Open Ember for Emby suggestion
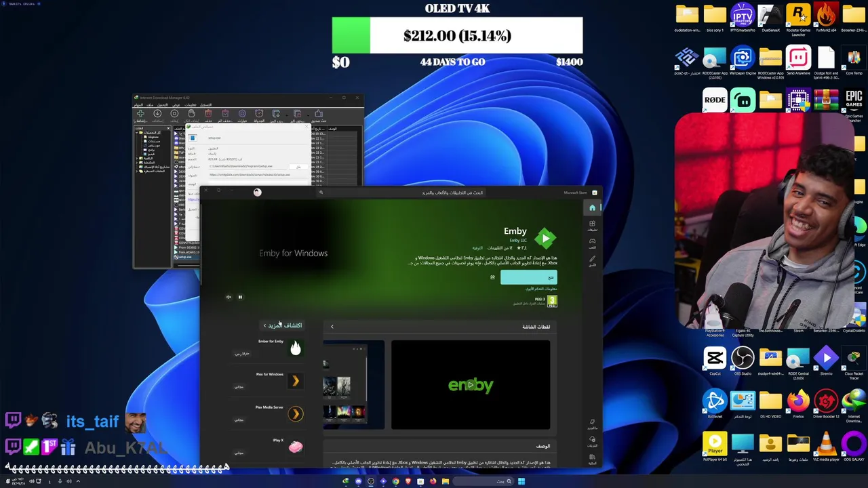The image size is (868, 488). pyautogui.click(x=269, y=348)
